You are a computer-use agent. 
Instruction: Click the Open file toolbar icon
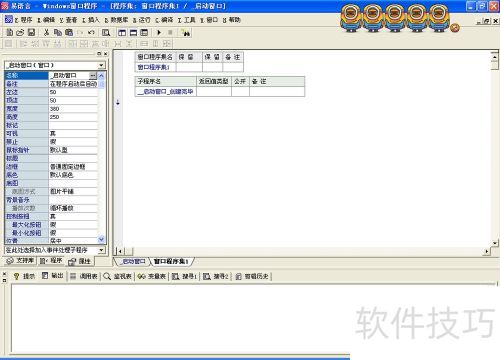[x=20, y=32]
